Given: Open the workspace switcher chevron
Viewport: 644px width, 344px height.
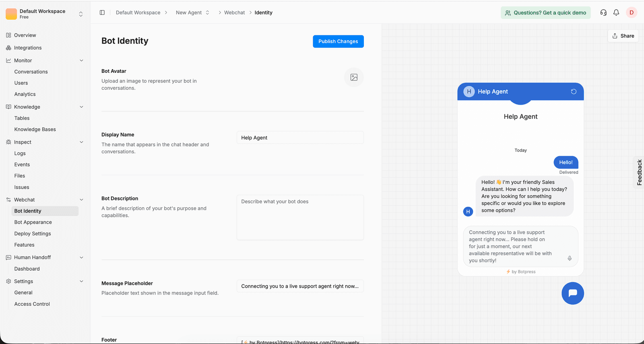Looking at the screenshot, I should coord(81,14).
